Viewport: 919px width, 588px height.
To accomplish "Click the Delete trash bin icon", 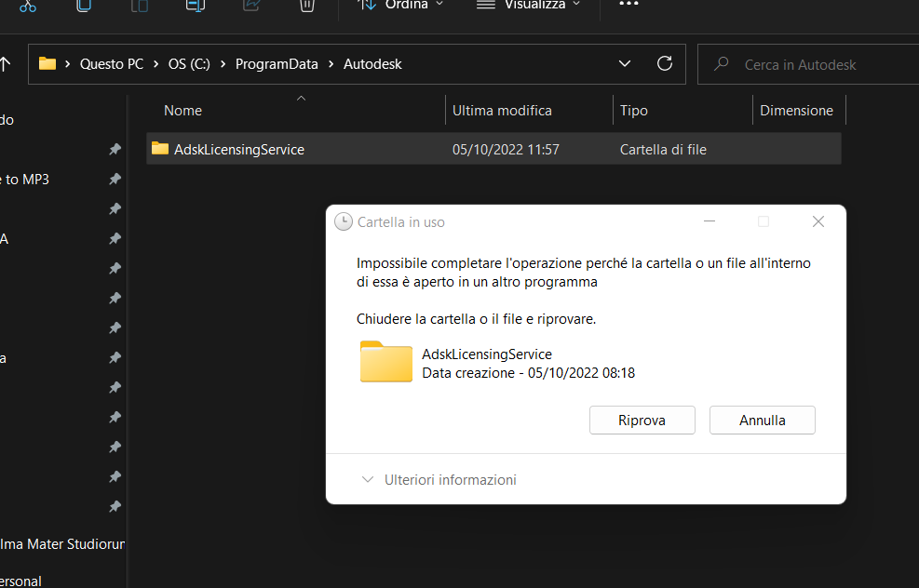I will pyautogui.click(x=306, y=6).
